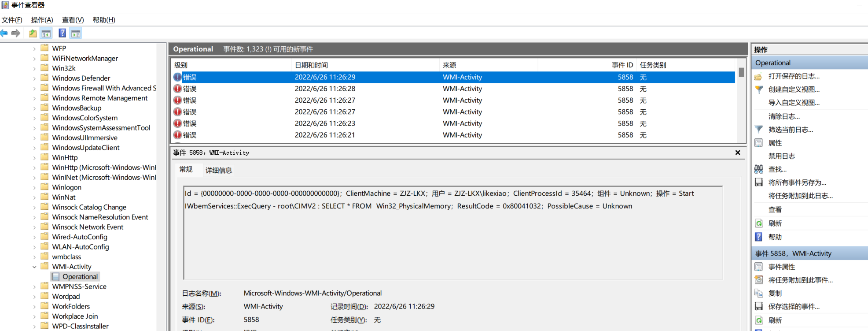
Task: Open the 文件(F) menu
Action: (12, 20)
